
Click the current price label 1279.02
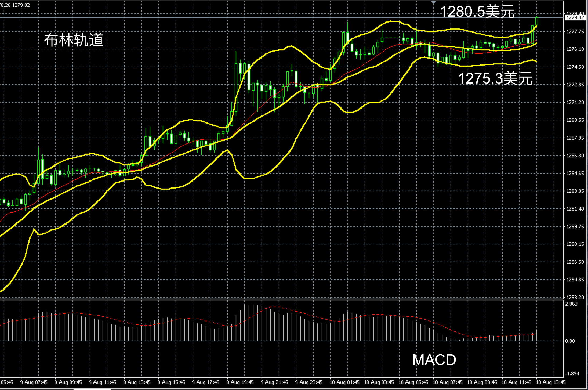(575, 18)
